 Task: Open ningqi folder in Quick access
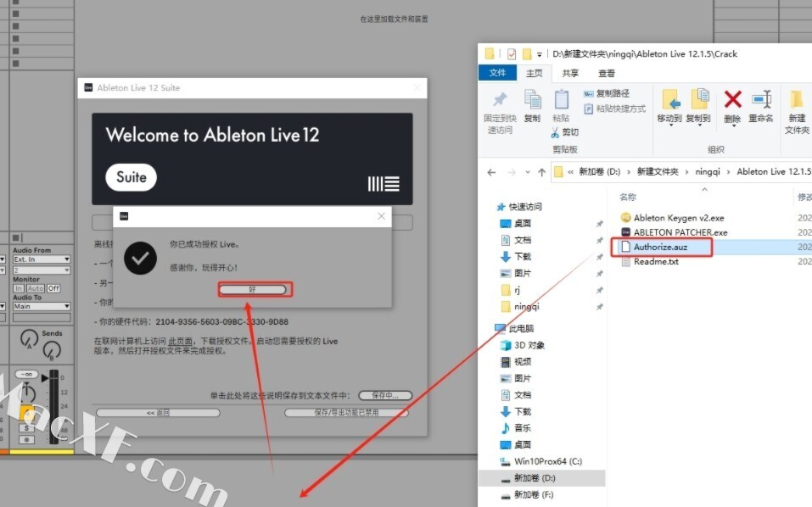(x=520, y=307)
